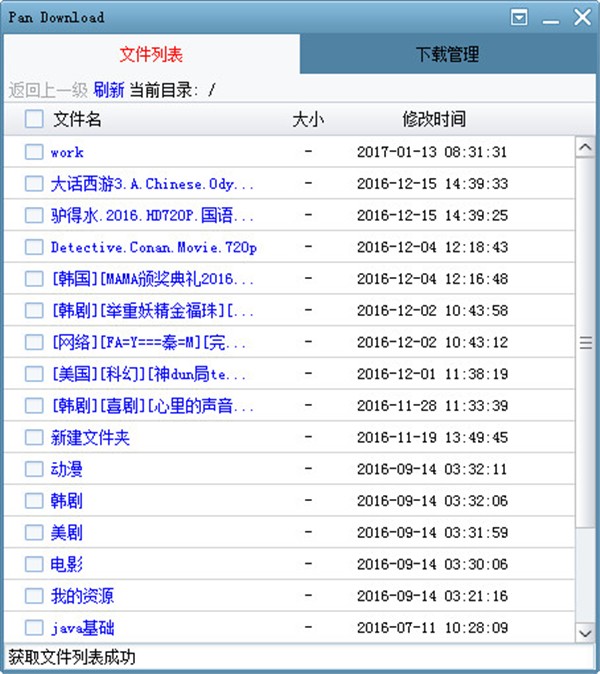Screen dimensions: 600x674
Task: Click 刷新 to reload the file list
Action: click(x=109, y=90)
